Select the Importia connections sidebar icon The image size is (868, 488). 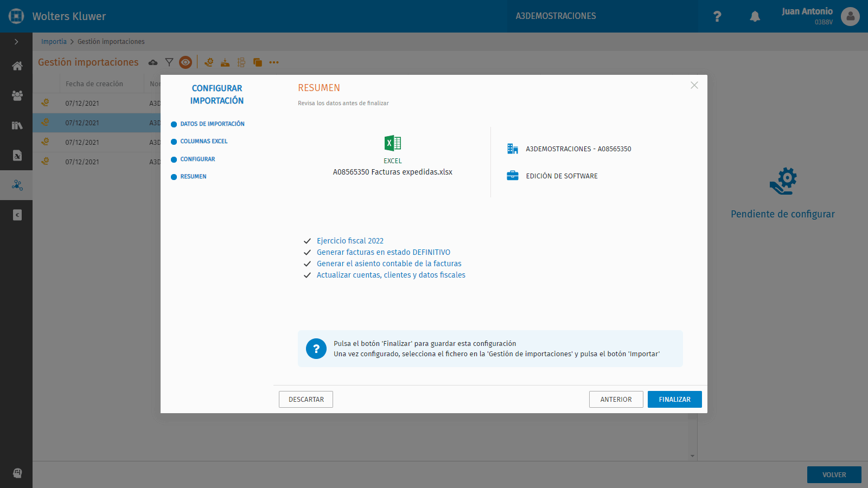(17, 185)
